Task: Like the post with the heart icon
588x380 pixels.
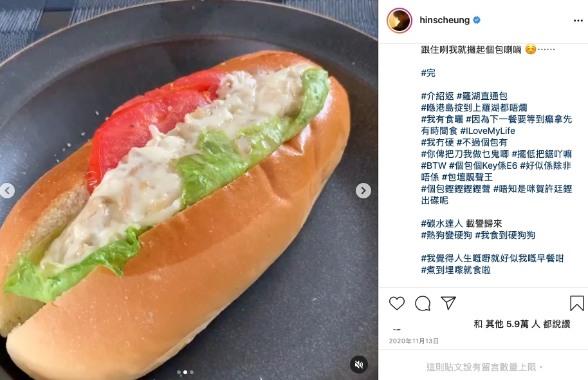Action: click(x=397, y=303)
